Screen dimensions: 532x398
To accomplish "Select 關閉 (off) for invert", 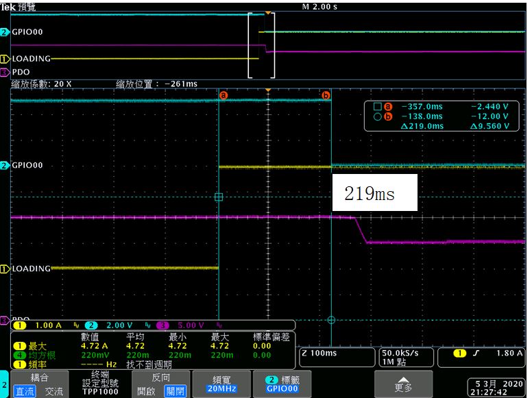I will (x=175, y=391).
